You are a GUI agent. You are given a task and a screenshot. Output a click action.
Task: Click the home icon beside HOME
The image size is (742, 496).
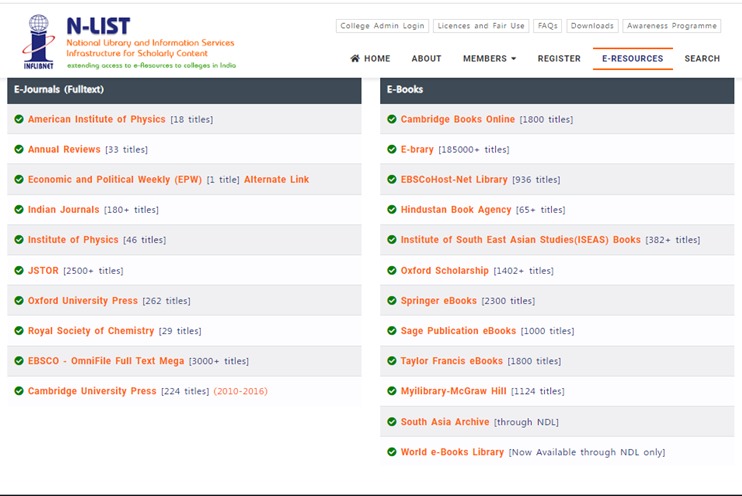point(355,58)
